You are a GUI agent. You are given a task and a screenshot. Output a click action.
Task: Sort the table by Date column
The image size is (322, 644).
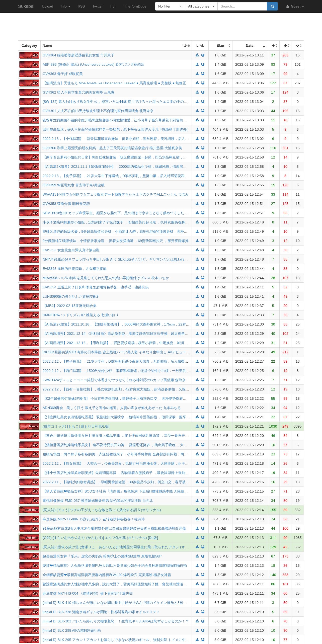250,46
